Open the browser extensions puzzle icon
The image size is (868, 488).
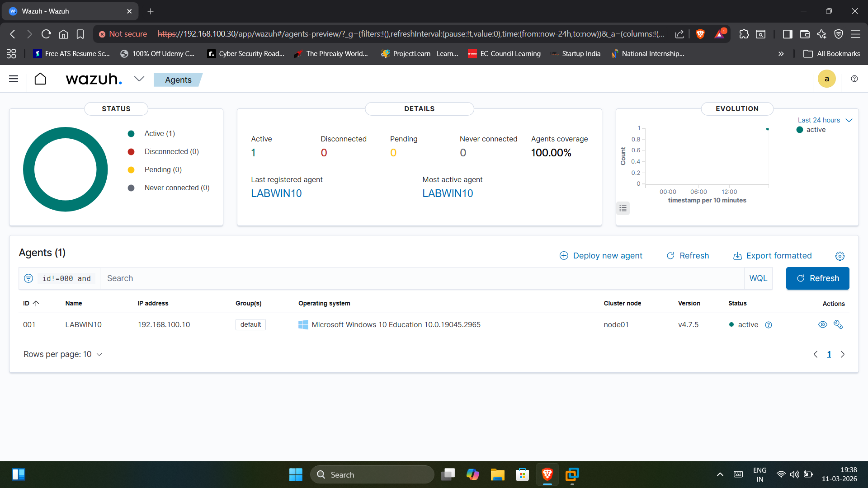[x=744, y=34]
